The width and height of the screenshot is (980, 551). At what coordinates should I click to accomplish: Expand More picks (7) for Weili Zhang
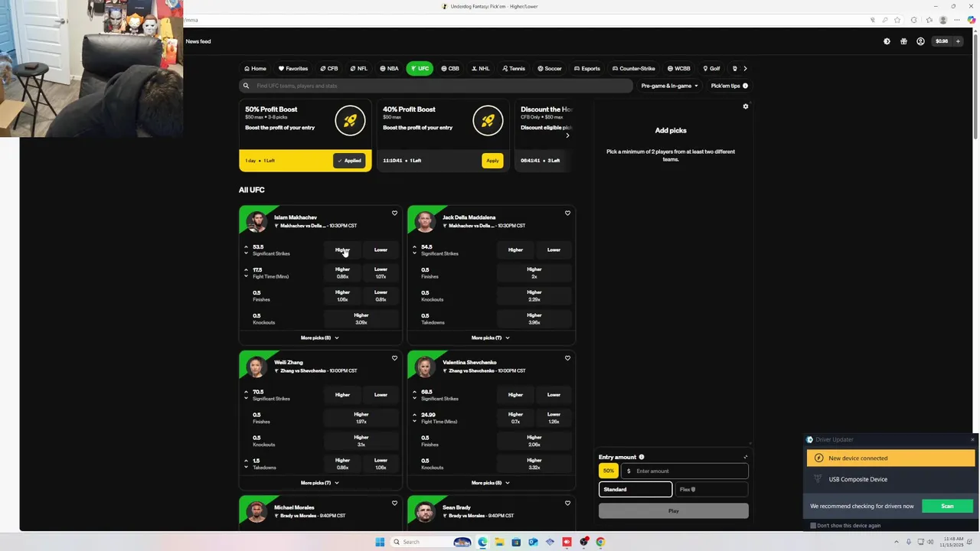coord(320,483)
